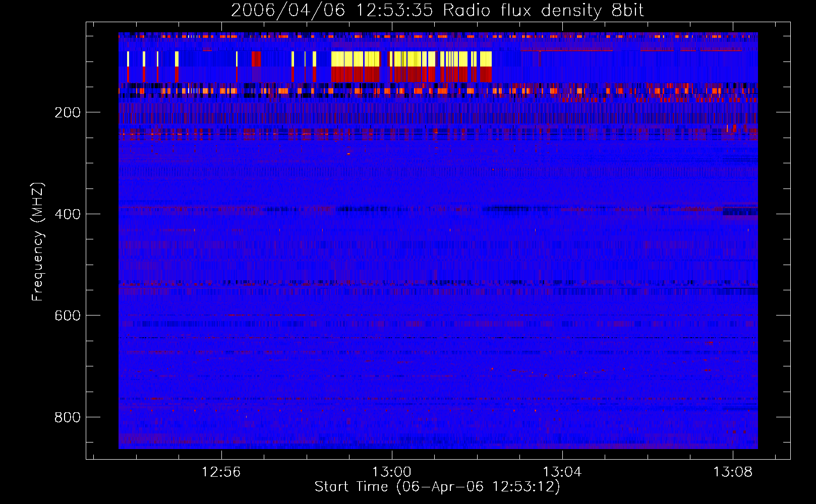Click the '12:56' time tick label

(221, 472)
